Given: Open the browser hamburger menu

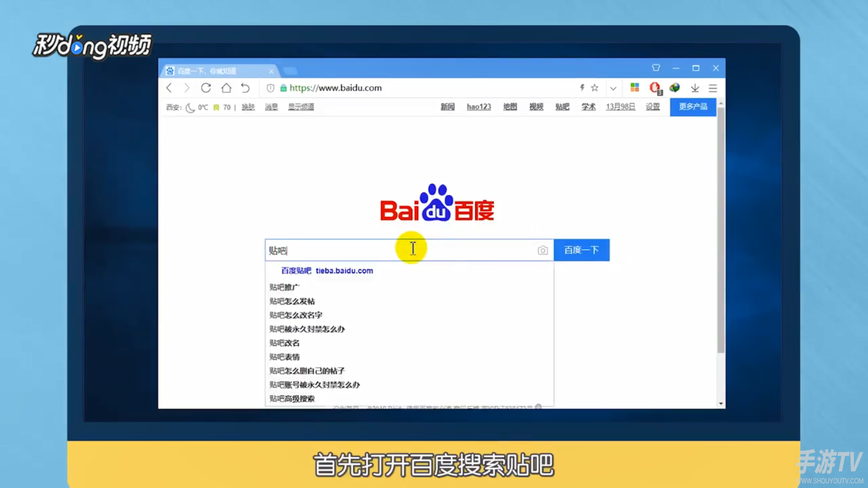Looking at the screenshot, I should [x=713, y=88].
